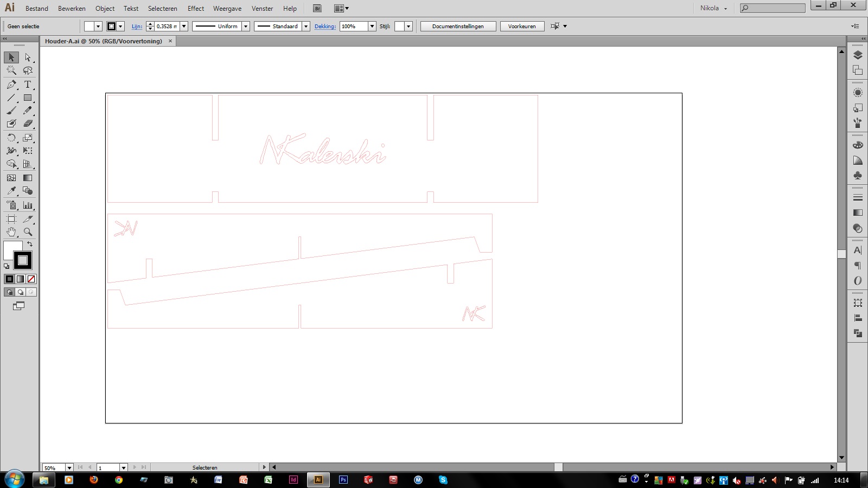Select the Magic Wand tool
The width and height of the screenshot is (868, 488).
point(11,70)
